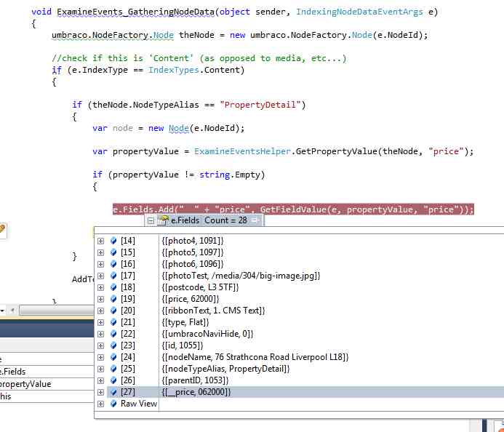This screenshot has height=432, width=504.
Task: Select value {[photo4, 1091]}
Action: [x=193, y=241]
